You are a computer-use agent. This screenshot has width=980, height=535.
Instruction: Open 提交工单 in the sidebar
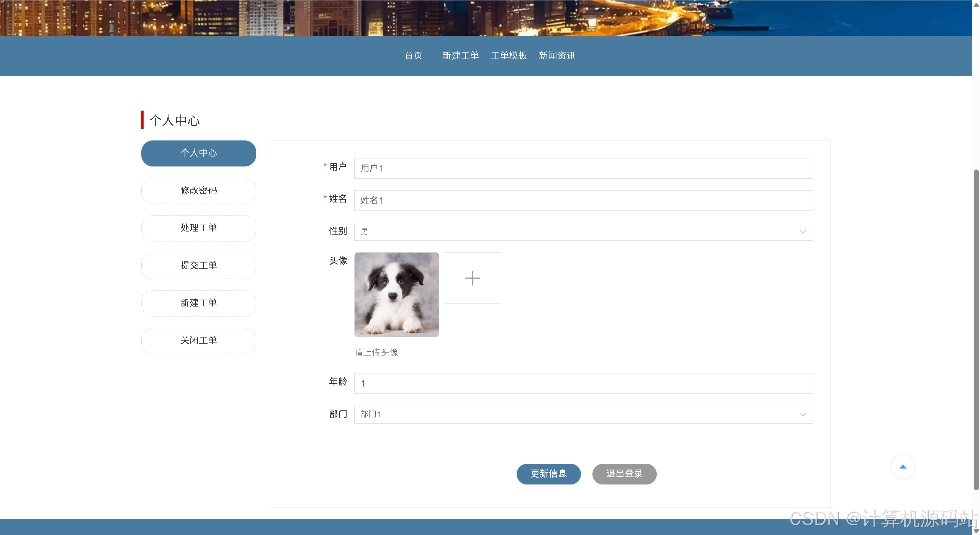click(x=198, y=266)
